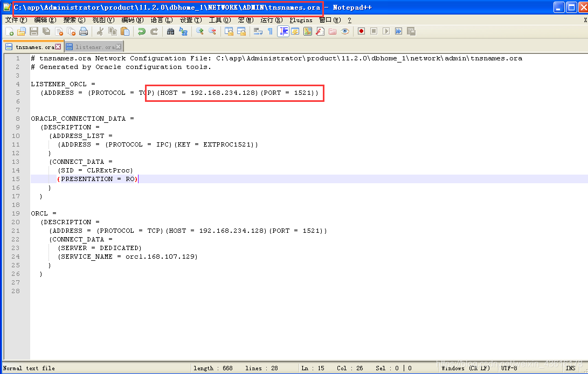Open the 语言(L) language menu

coord(162,20)
